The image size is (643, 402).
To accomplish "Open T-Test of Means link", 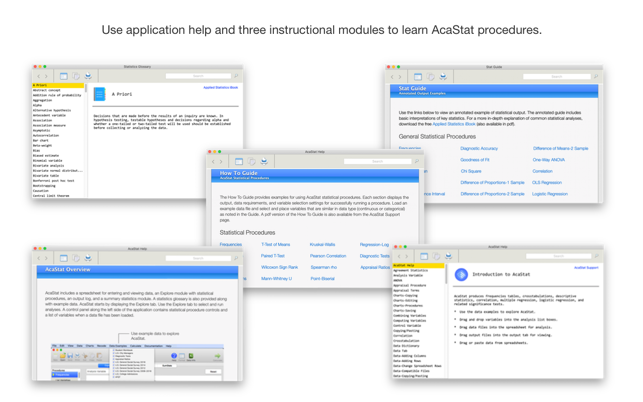I will tap(276, 244).
